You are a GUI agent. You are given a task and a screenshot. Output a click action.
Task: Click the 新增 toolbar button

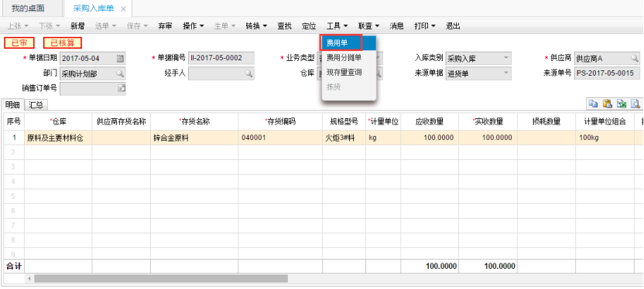tap(77, 26)
